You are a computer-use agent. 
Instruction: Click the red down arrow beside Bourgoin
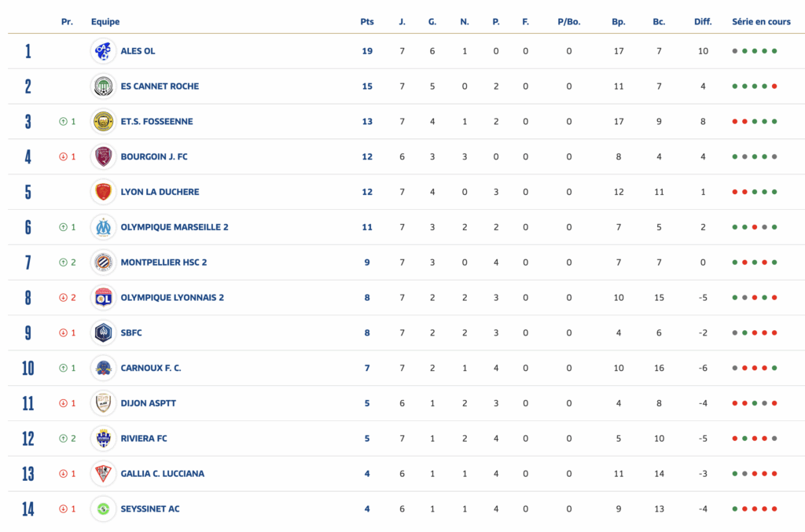point(63,156)
